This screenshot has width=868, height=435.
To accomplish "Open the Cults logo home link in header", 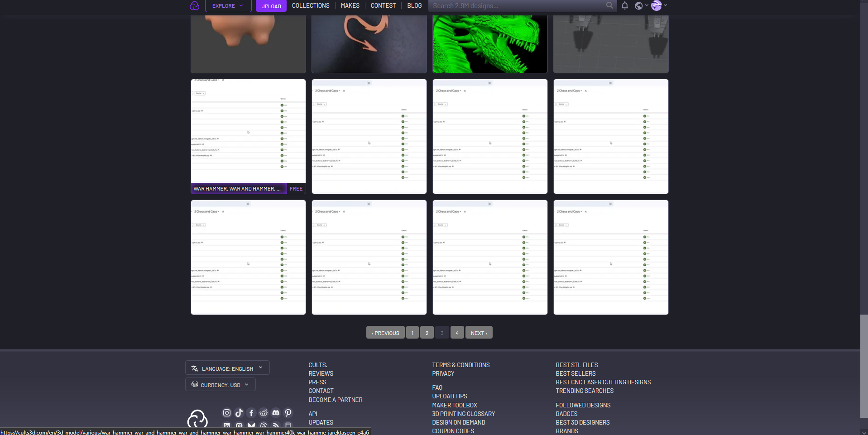I will (x=195, y=6).
